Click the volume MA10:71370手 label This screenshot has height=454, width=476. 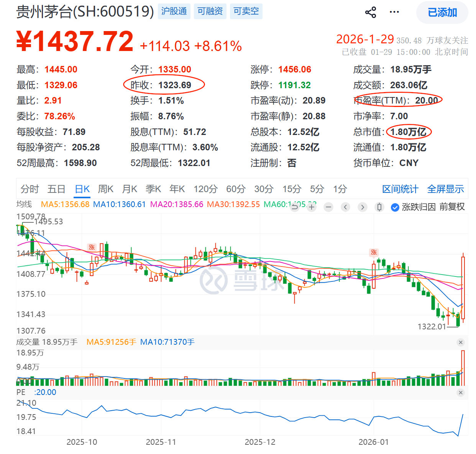167,342
